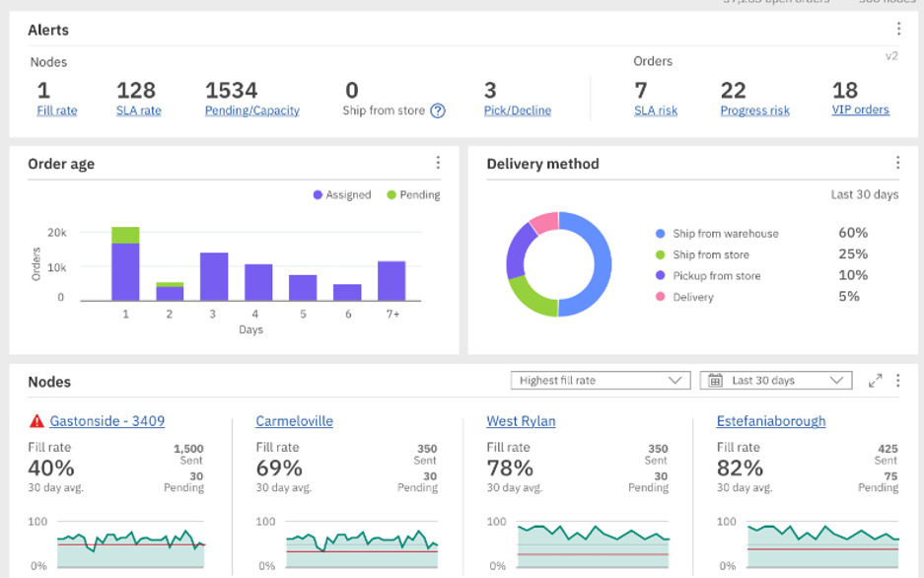The height and width of the screenshot is (578, 924).
Task: Toggle the Pending legend series
Action: click(x=413, y=195)
